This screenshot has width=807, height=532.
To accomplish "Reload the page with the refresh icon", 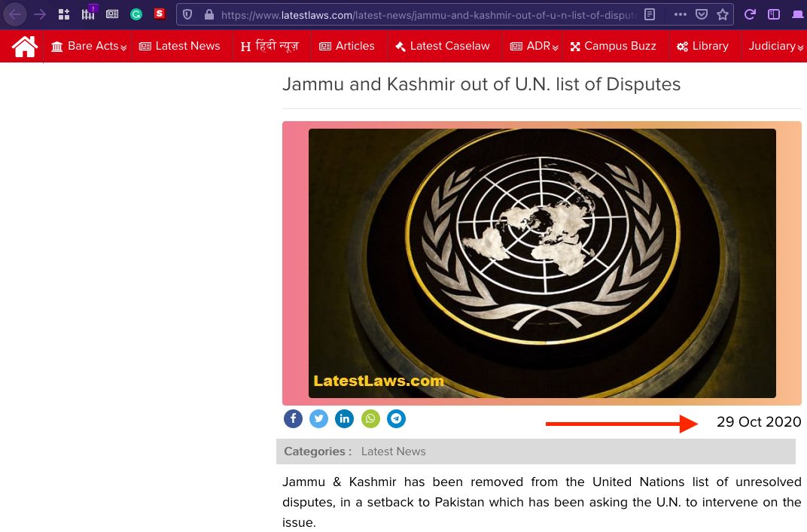I will (x=750, y=14).
